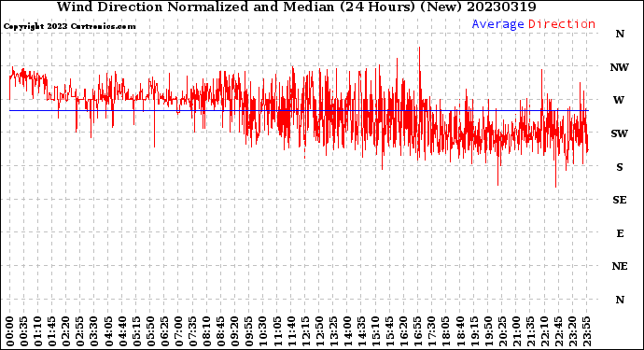The image size is (644, 350).
Task: Click the 21:35 time label
Action: tap(530, 331)
